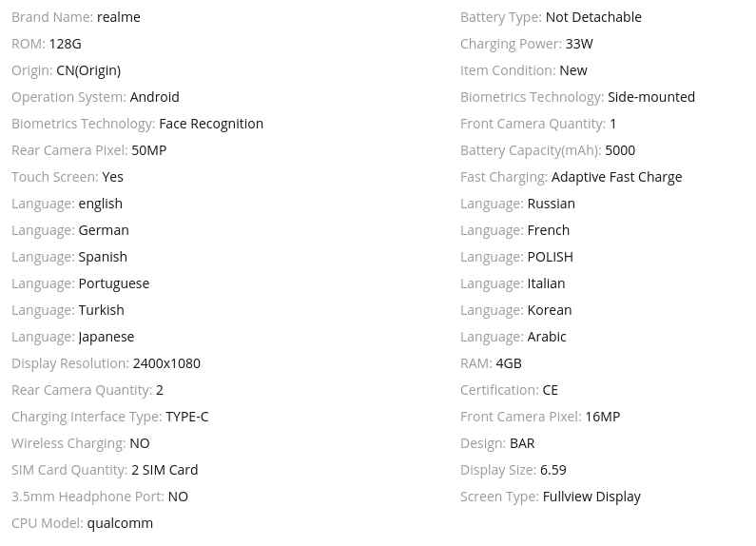Select the 128G ROM value

(x=65, y=44)
